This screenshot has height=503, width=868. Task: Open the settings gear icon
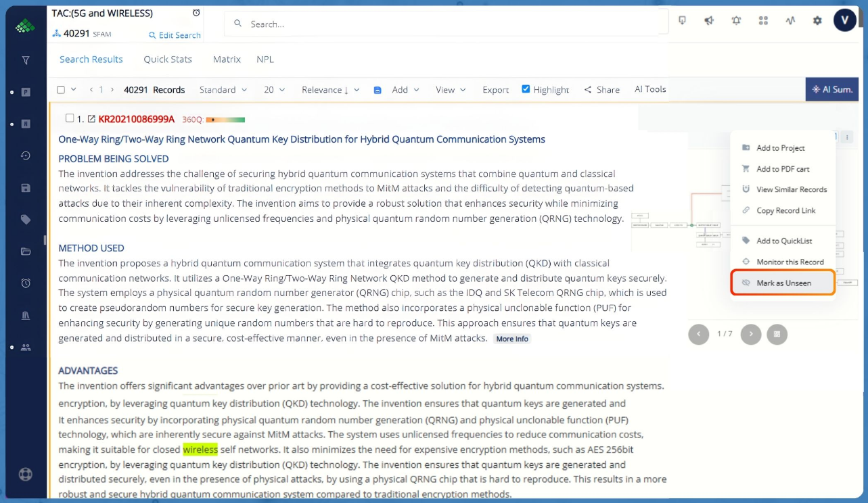click(817, 21)
